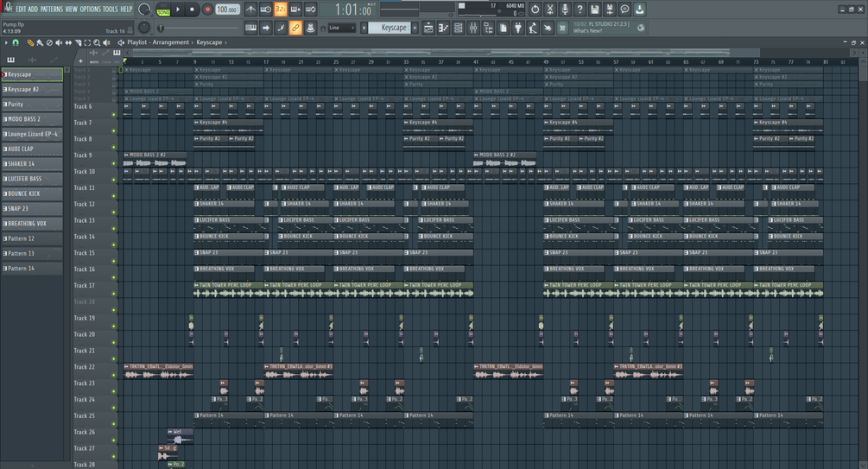
Task: Select the Delete tool in Playlist toolbar
Action: (49, 42)
